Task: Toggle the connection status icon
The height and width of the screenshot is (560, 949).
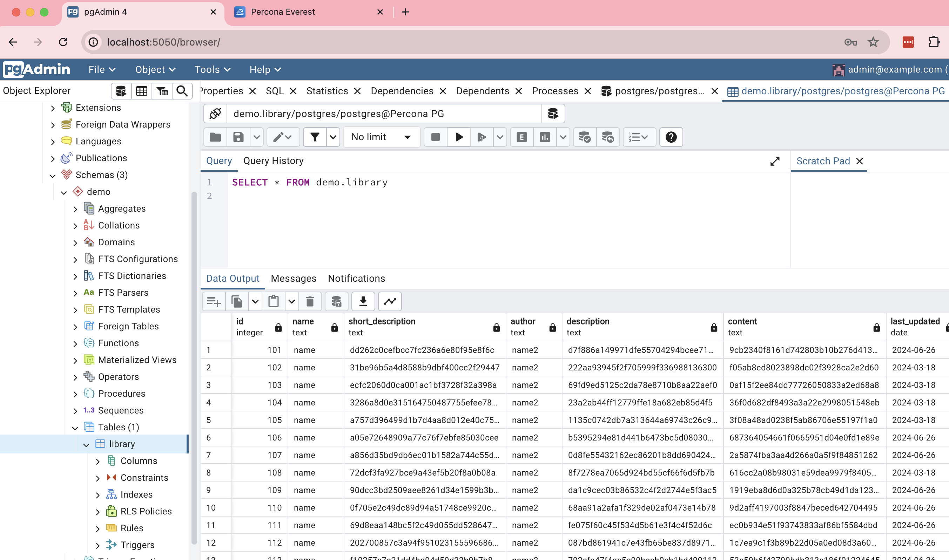Action: tap(215, 114)
